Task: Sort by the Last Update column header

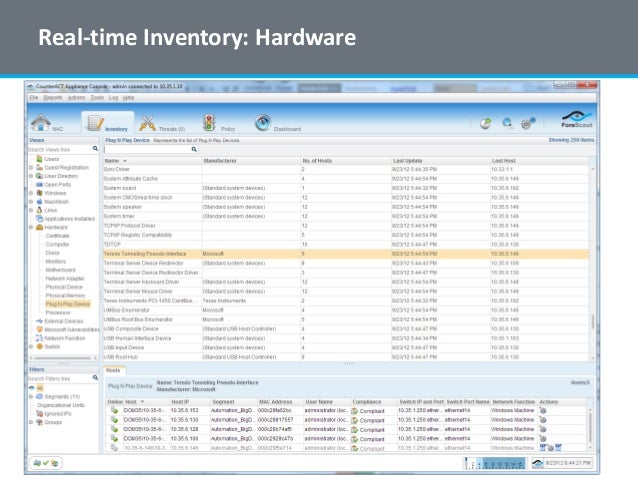Action: pyautogui.click(x=440, y=161)
